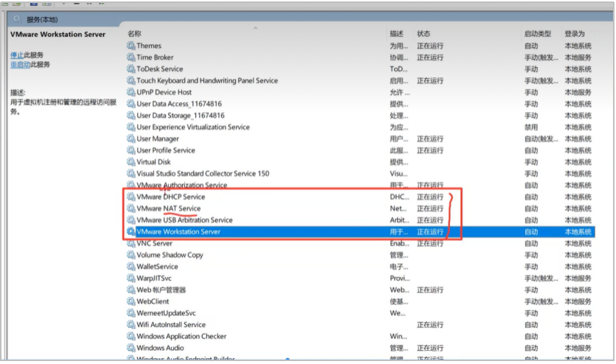Click the VMware USB Arbitration Service icon
616x364 pixels.
tap(131, 220)
